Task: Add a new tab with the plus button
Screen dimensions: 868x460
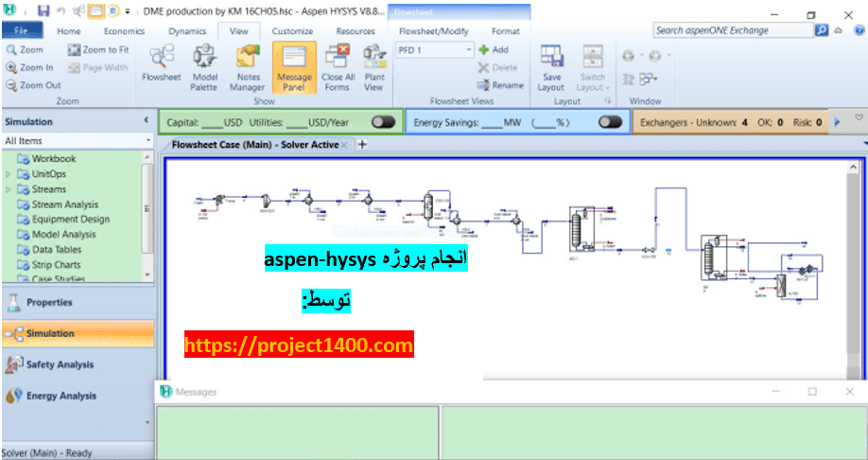Action: (362, 145)
